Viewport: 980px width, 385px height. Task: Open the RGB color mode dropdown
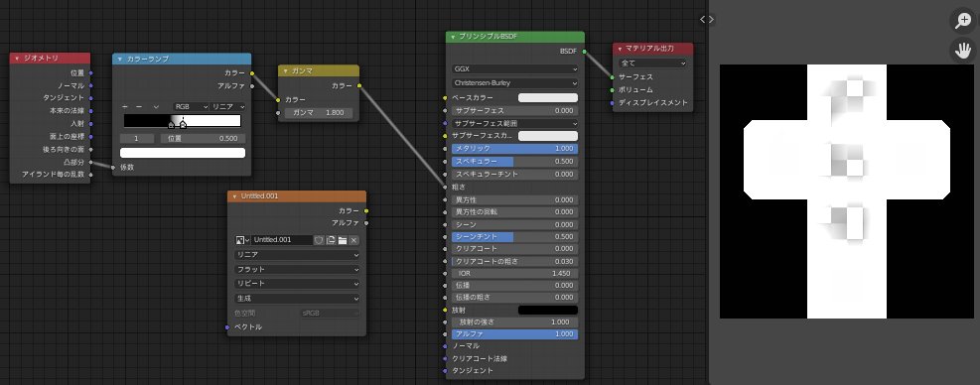click(192, 107)
